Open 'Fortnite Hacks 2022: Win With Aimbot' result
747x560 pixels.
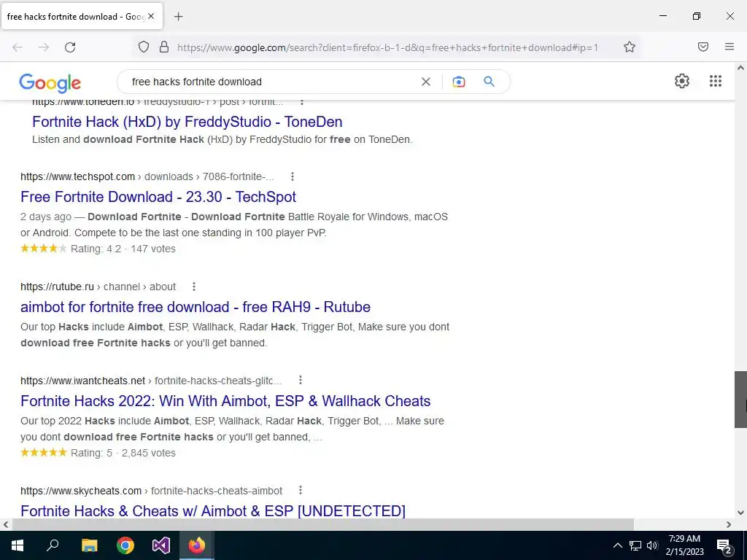tap(225, 401)
